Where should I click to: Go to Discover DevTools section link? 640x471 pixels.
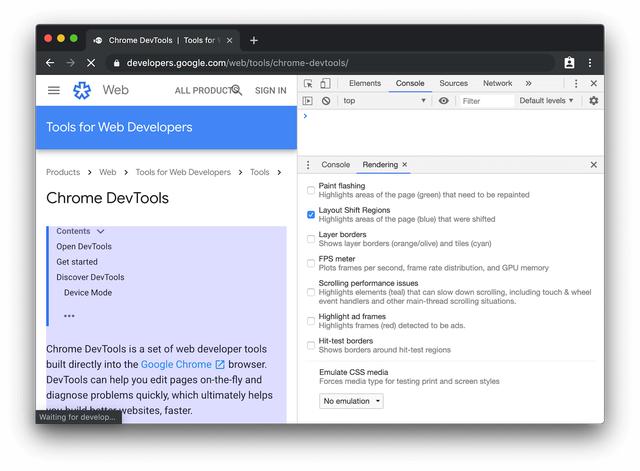pyautogui.click(x=90, y=277)
